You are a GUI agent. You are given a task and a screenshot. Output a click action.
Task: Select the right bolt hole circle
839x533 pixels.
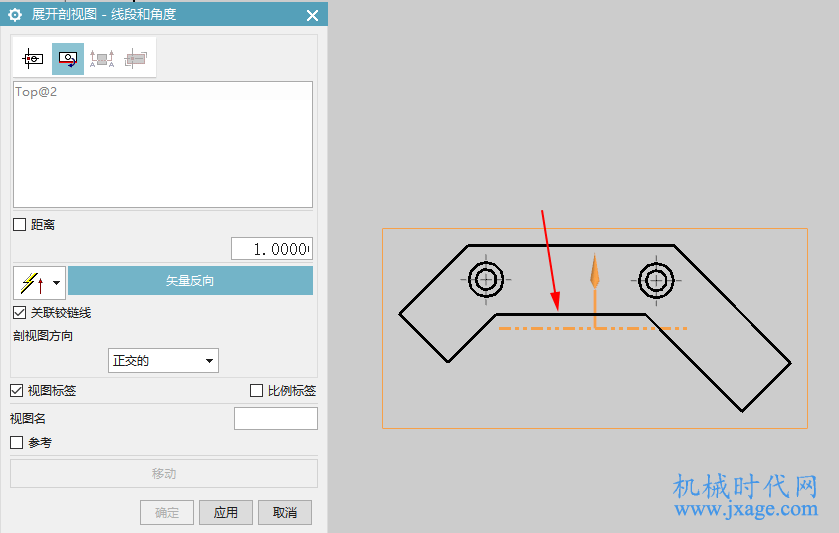click(x=656, y=280)
